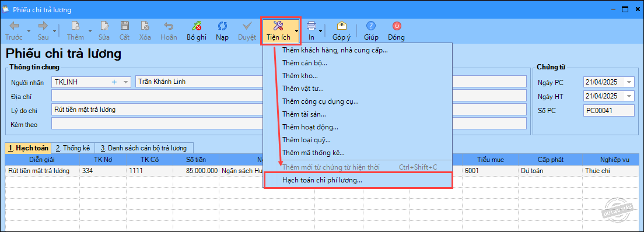Select cell Rút tiền mặt trả lương

coord(43,171)
